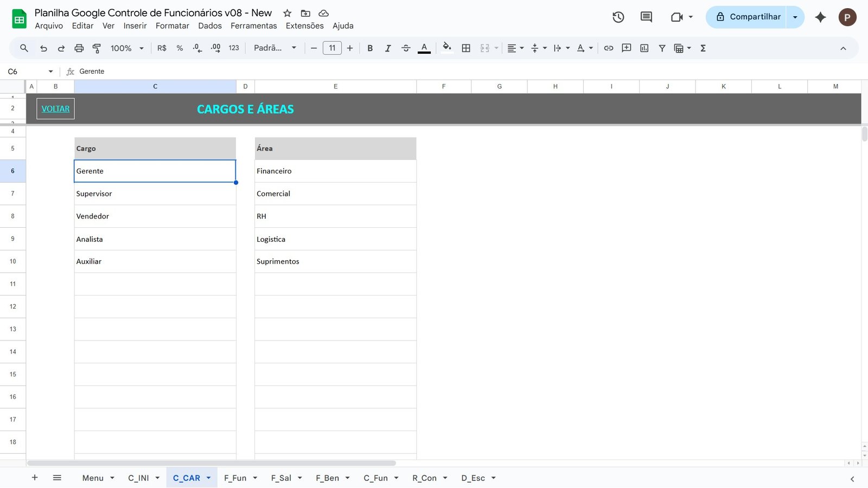868x488 pixels.
Task: Switch to the Menu sheet tab
Action: pyautogui.click(x=92, y=478)
